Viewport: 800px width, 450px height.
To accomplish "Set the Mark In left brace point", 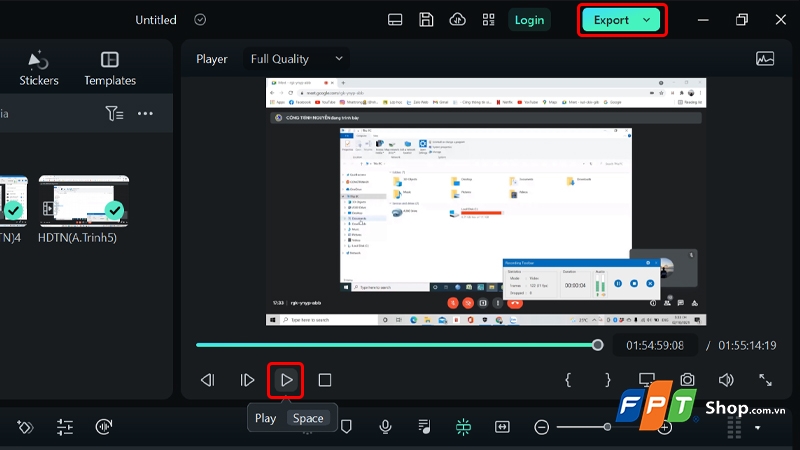I will pyautogui.click(x=568, y=380).
